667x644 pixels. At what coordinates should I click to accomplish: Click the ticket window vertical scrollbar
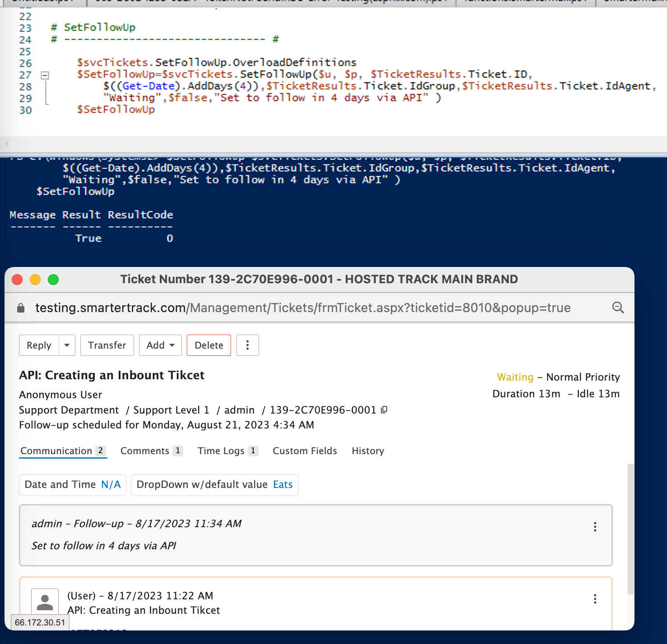pos(630,528)
